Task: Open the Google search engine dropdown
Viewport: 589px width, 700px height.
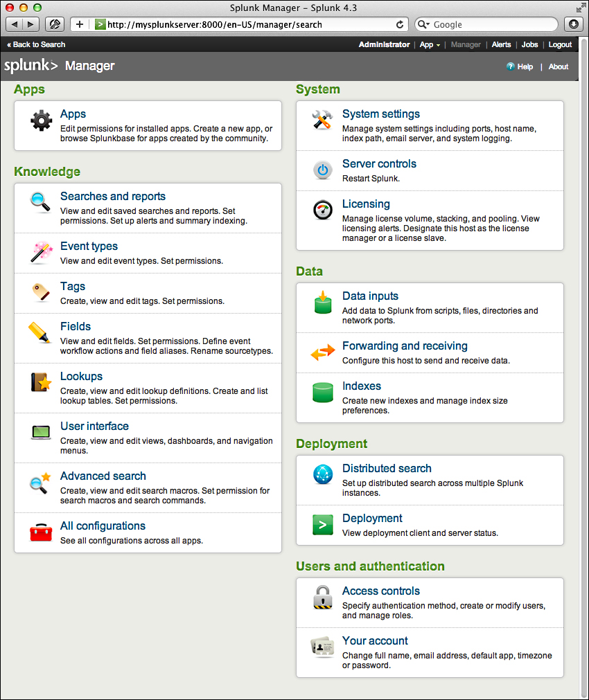Action: point(423,24)
